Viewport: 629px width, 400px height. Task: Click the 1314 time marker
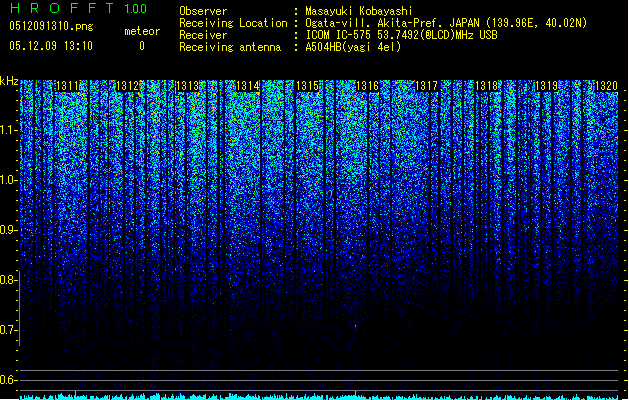[248, 86]
